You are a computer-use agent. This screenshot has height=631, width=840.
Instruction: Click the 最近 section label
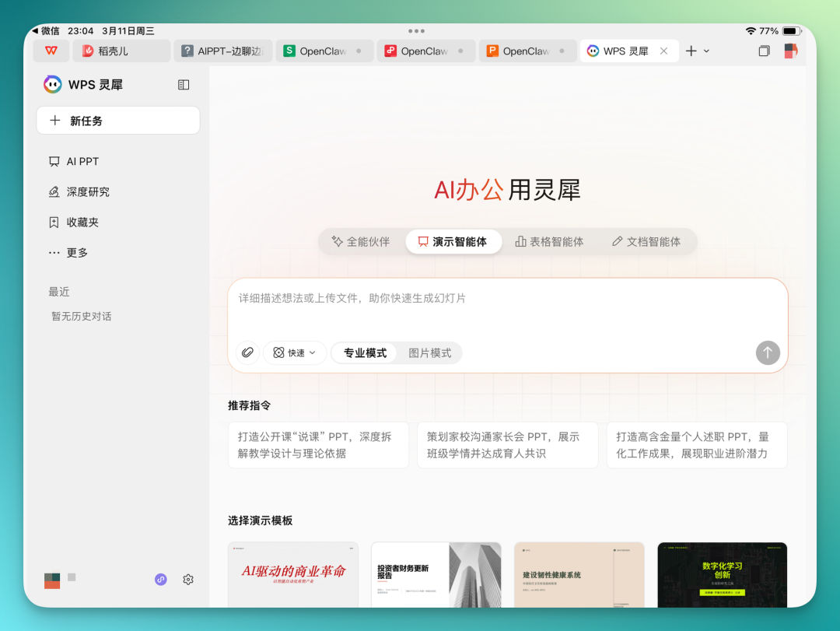point(59,292)
